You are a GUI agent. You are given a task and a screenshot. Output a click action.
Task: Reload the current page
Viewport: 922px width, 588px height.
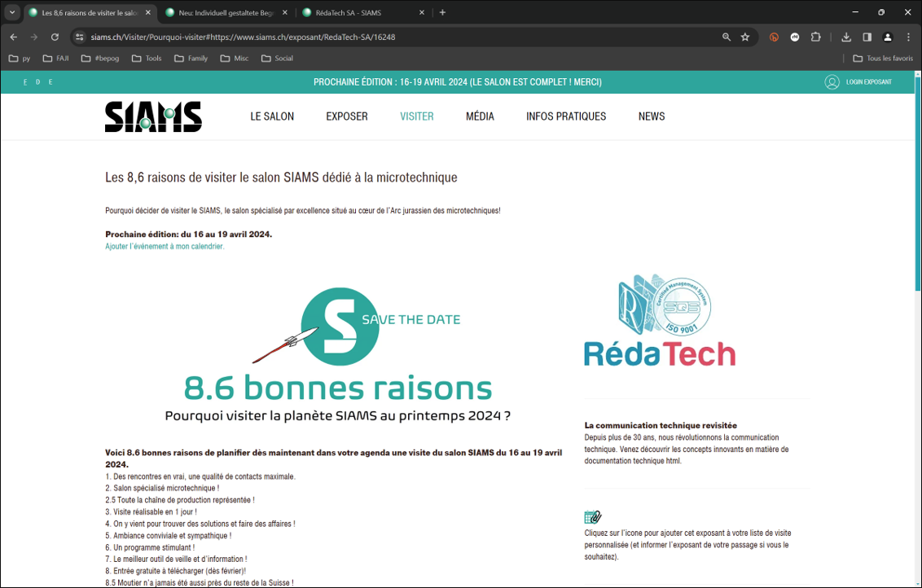(x=55, y=37)
